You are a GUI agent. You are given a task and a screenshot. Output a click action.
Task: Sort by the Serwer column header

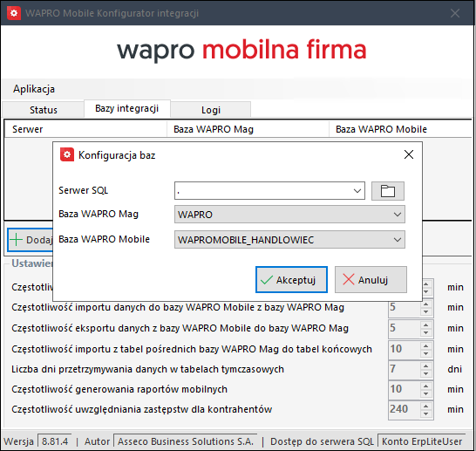click(85, 129)
